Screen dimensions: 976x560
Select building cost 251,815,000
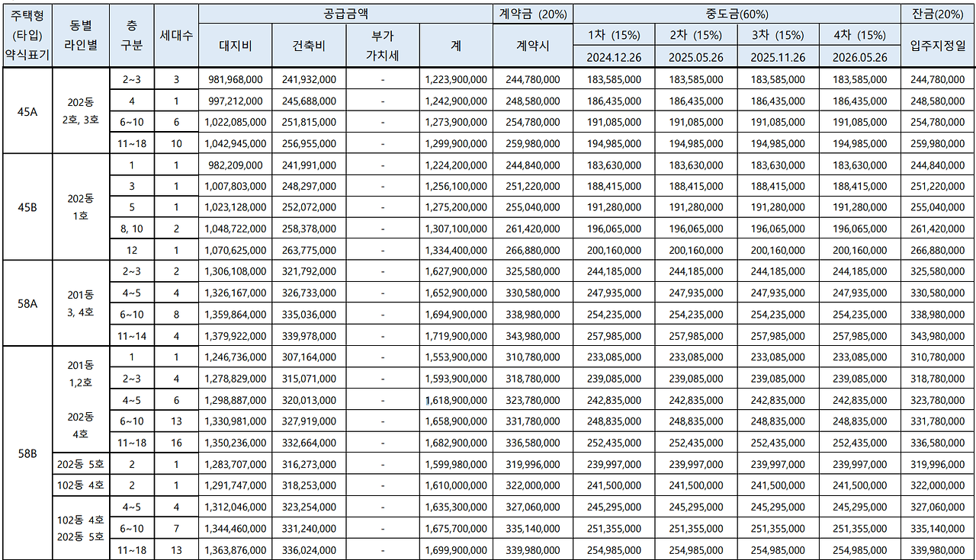pos(309,122)
